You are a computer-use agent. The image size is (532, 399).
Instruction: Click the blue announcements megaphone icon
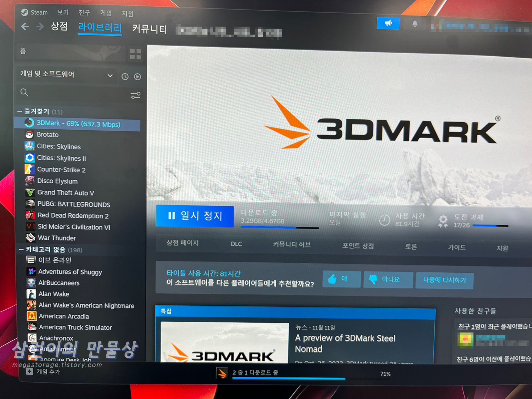[x=388, y=23]
